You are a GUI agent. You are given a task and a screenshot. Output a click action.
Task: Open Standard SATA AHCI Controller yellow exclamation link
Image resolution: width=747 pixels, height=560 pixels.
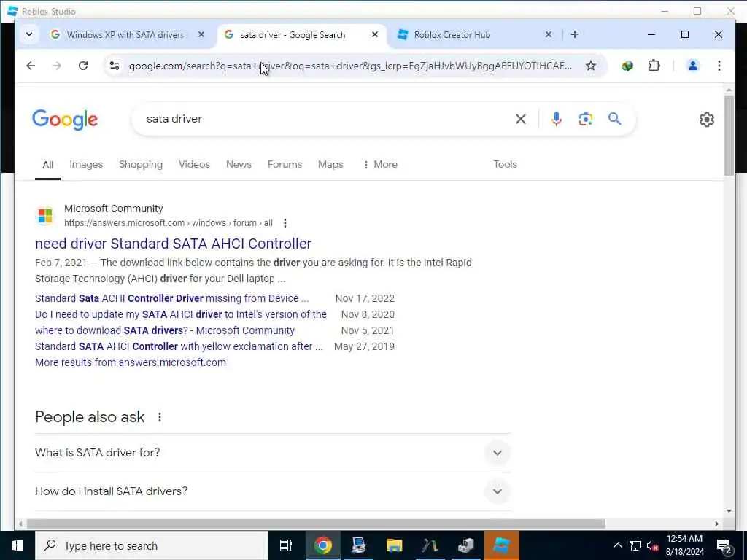click(179, 346)
